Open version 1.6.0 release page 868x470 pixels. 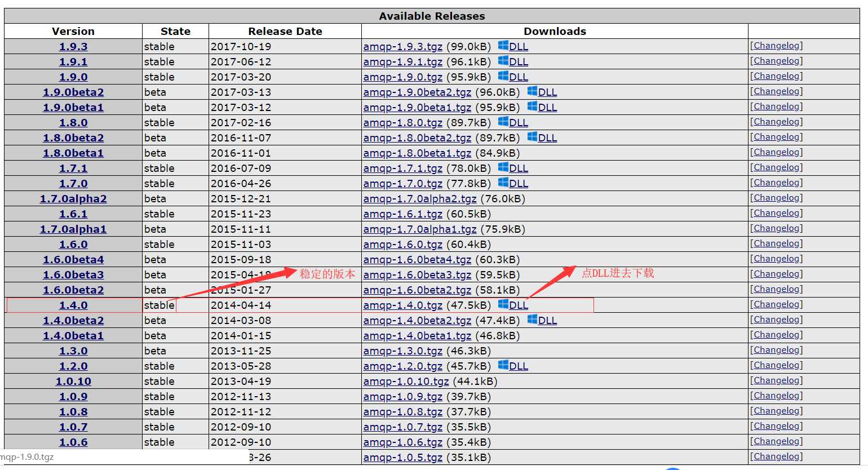coord(73,245)
